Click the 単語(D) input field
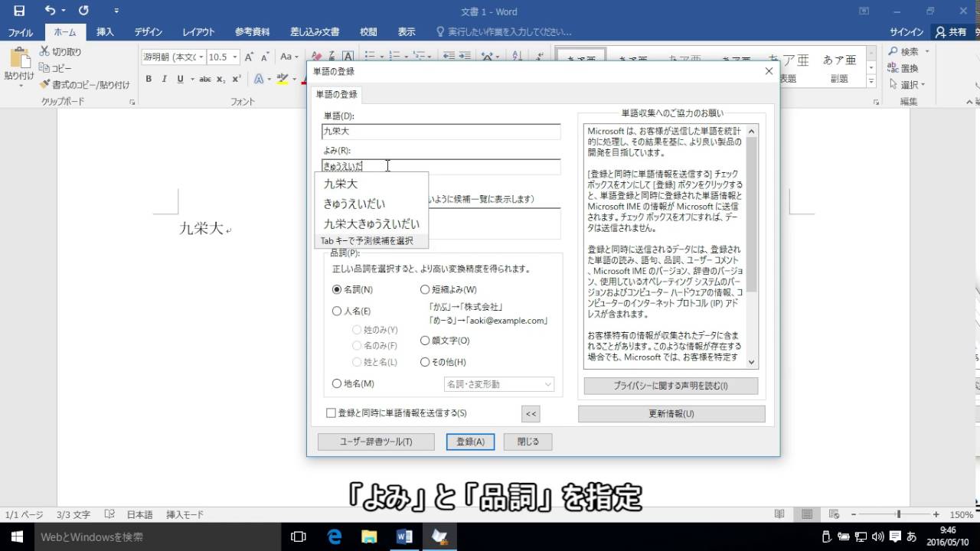 click(441, 132)
